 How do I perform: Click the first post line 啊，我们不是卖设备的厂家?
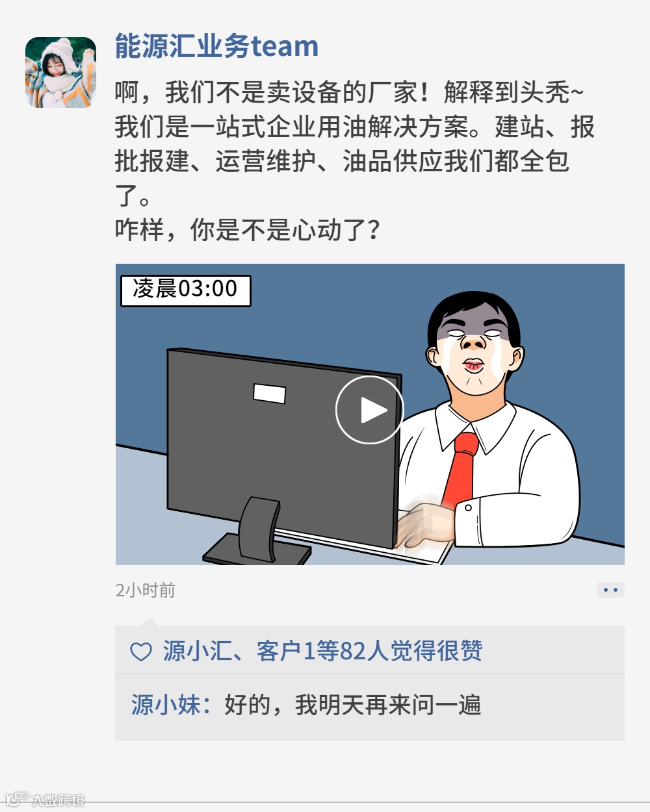coord(266,92)
